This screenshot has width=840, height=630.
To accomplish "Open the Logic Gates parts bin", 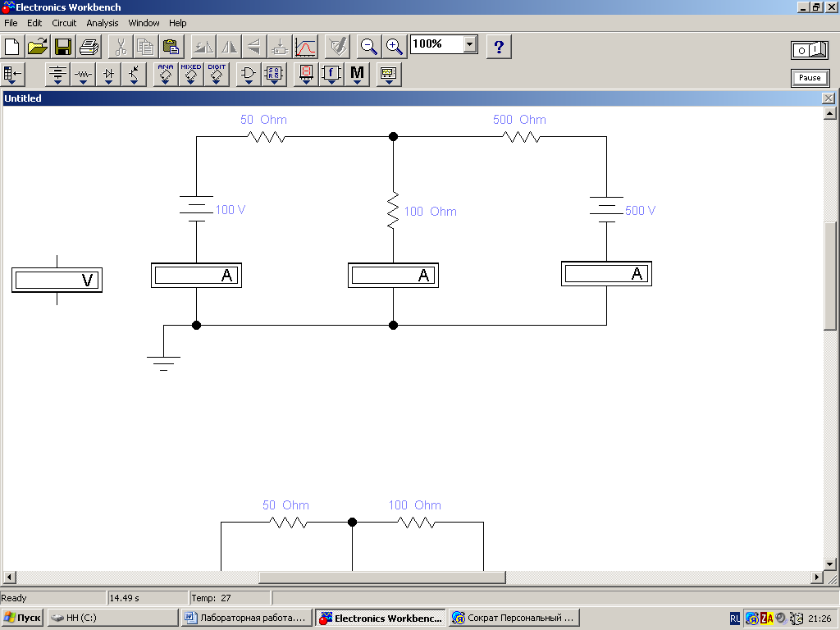I will coord(248,74).
